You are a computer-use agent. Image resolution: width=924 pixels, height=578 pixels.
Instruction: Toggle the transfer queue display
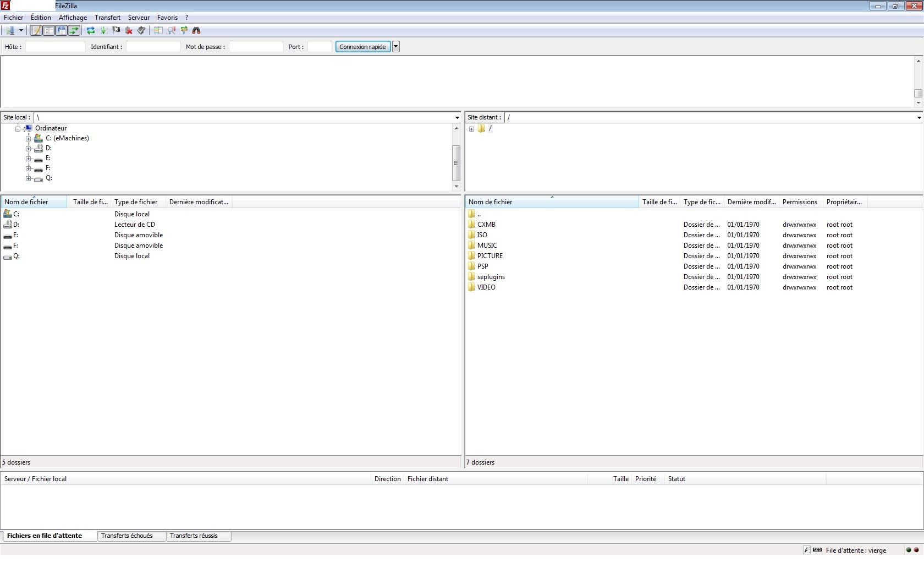tap(74, 31)
